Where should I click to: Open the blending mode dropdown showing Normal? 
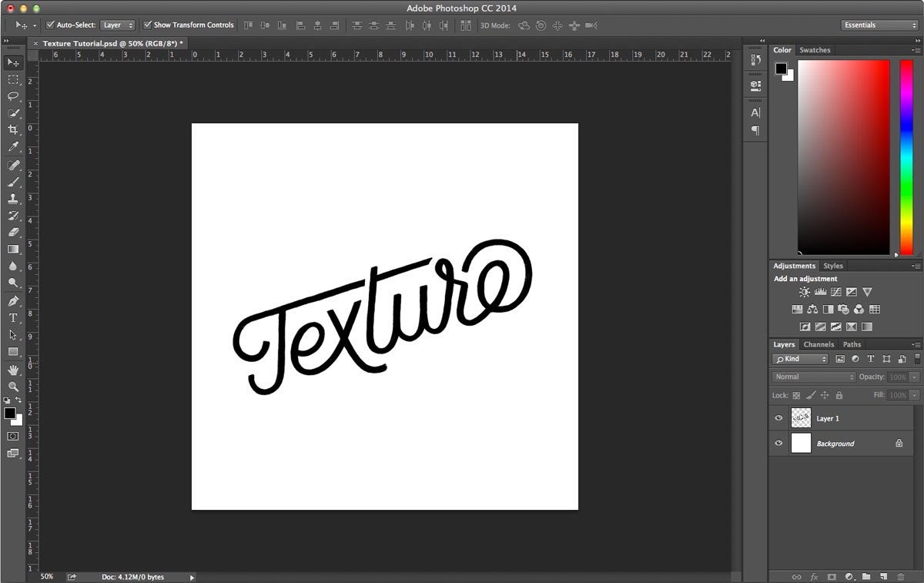[x=813, y=377]
